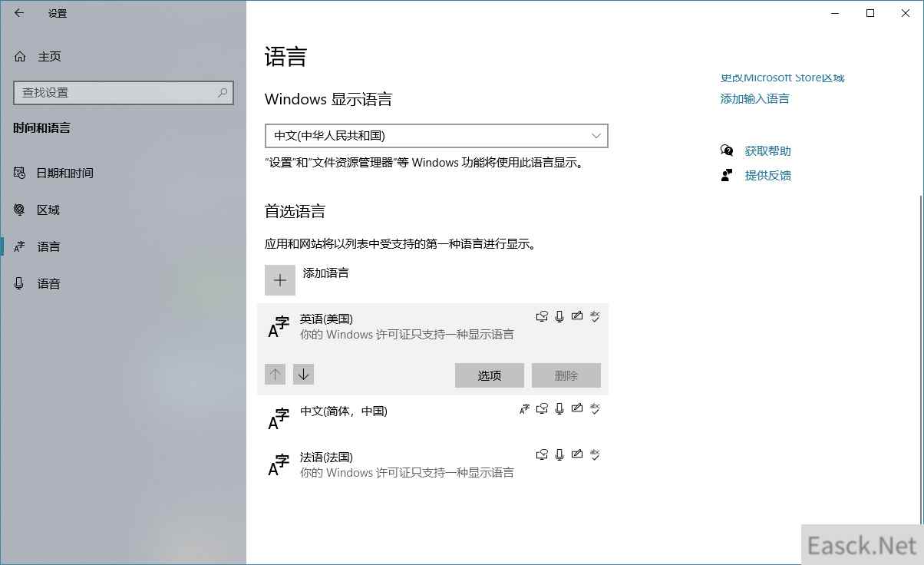
Task: Click the plus icon to add a language
Action: pos(280,280)
